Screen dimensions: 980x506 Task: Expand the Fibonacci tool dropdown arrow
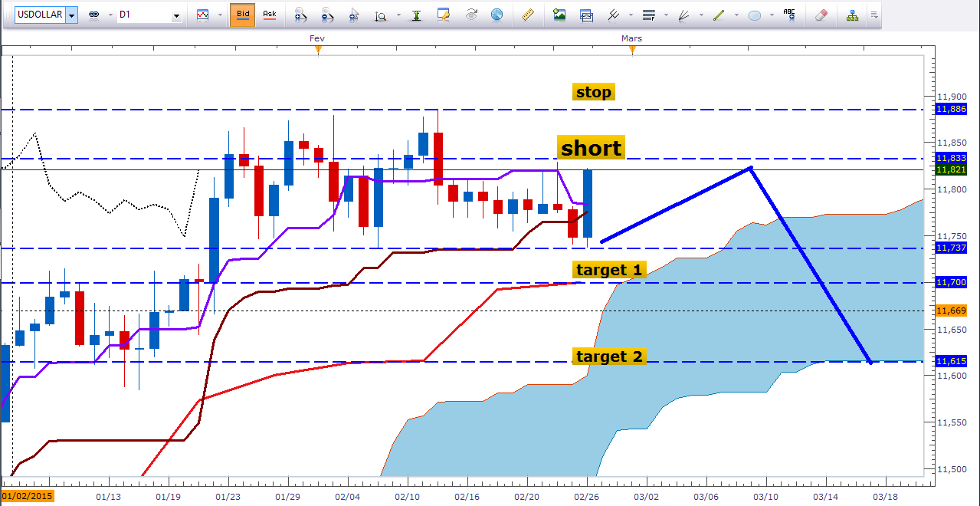coord(667,15)
